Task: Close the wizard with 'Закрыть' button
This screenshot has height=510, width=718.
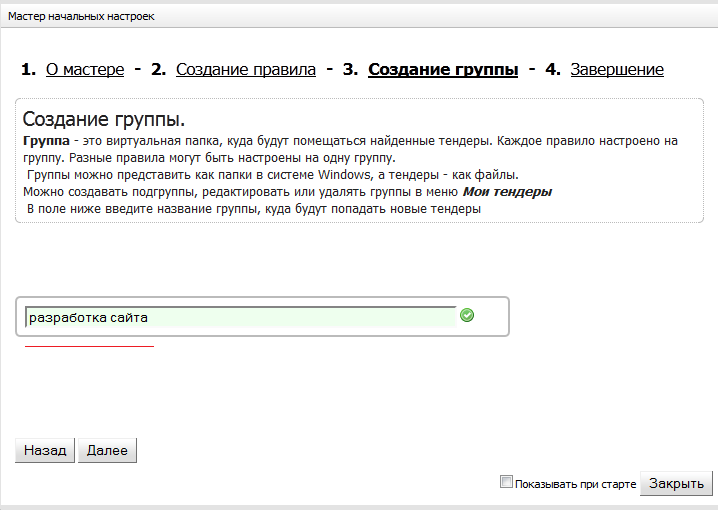Action: click(x=676, y=483)
